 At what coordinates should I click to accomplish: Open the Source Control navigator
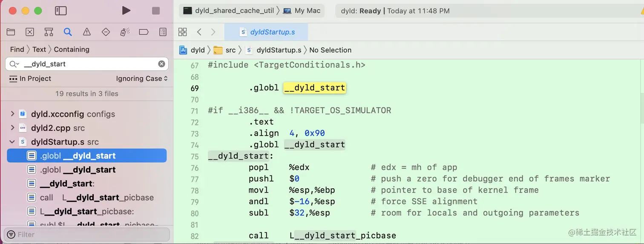coord(30,32)
